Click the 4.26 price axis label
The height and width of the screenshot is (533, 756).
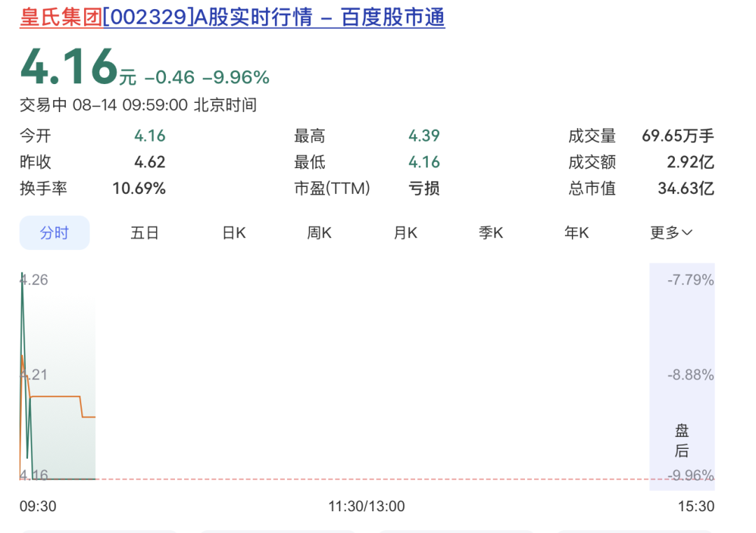[x=34, y=279]
